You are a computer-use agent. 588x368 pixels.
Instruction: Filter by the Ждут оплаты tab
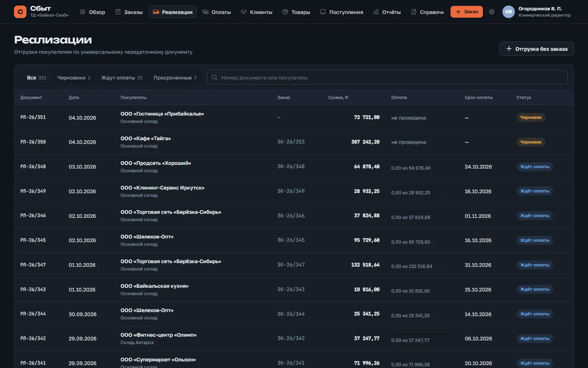[122, 78]
